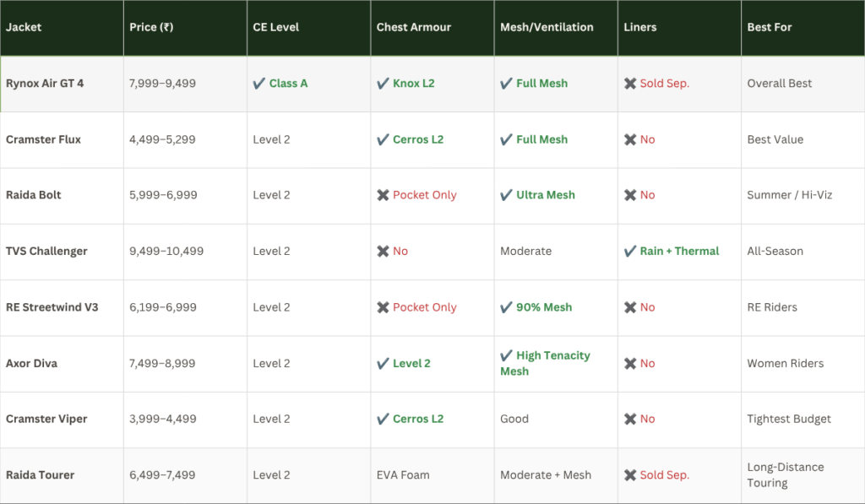
Task: Click the 'Tightest Budget' cell
Action: pyautogui.click(x=789, y=419)
